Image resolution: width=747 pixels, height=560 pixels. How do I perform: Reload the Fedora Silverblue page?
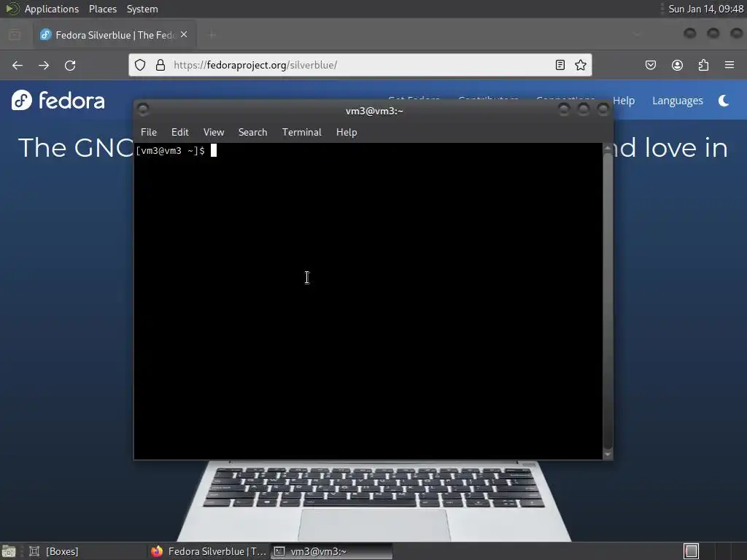click(x=70, y=65)
